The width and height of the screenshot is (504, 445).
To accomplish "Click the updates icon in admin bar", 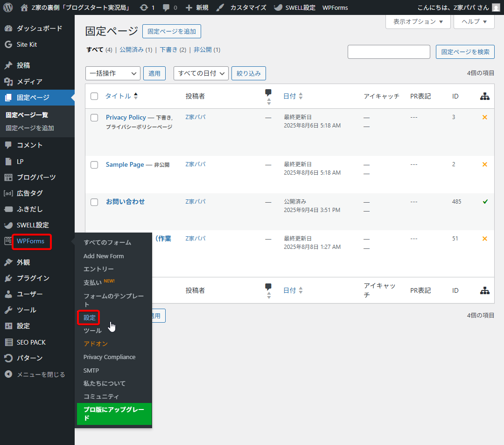I will 144,7.
